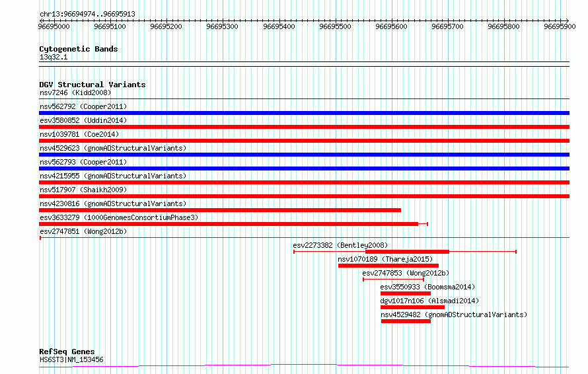Open the nsv1039781 (Coe2014) variant label
The image size is (588, 374).
point(79,134)
